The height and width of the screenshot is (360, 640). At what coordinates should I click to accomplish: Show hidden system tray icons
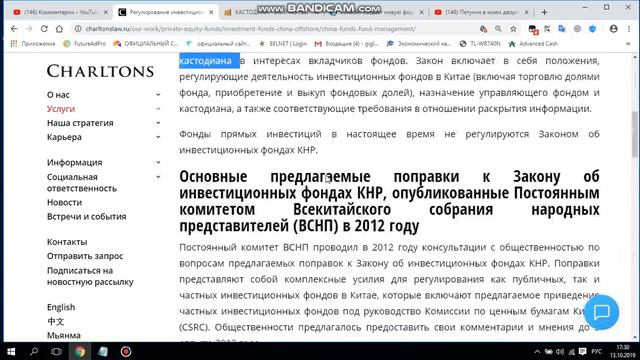pos(537,351)
